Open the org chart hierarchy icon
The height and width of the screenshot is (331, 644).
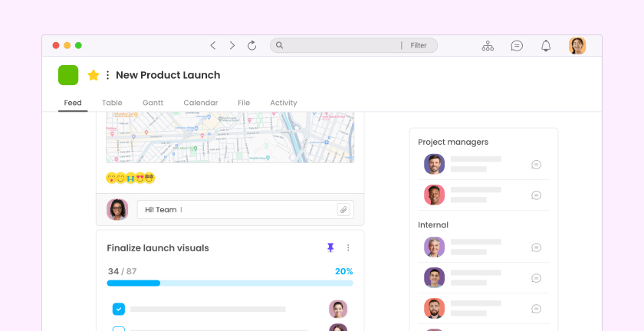click(488, 46)
